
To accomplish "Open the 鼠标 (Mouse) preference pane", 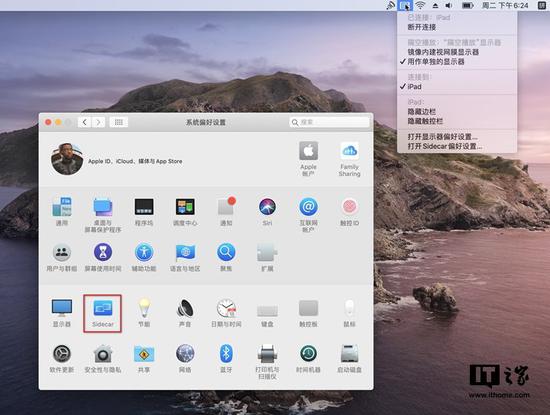I will click(349, 313).
